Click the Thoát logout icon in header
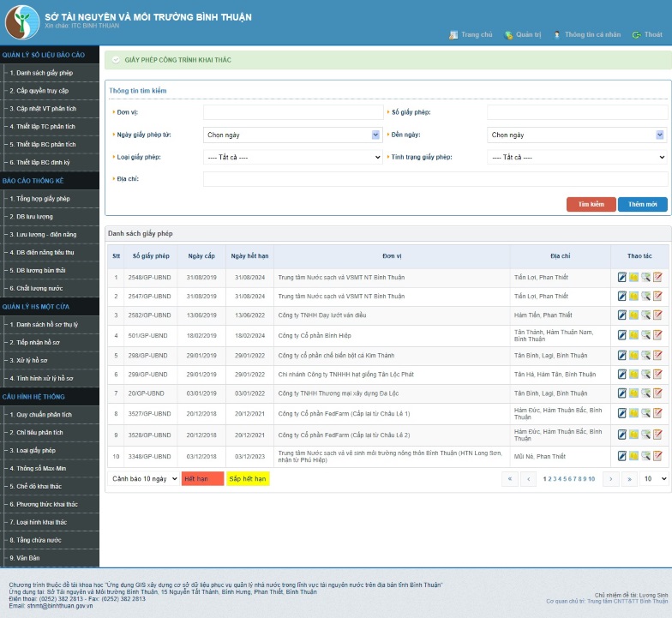Viewport: 672px width, 618px height. pyautogui.click(x=636, y=35)
